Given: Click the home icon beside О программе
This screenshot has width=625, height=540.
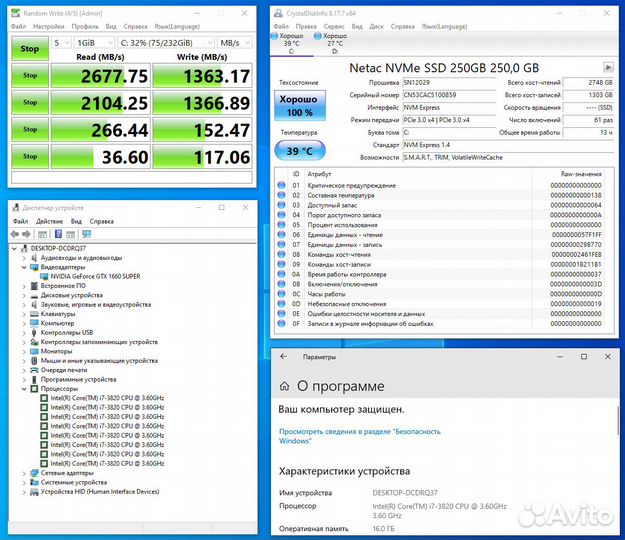Looking at the screenshot, I should coord(284,386).
